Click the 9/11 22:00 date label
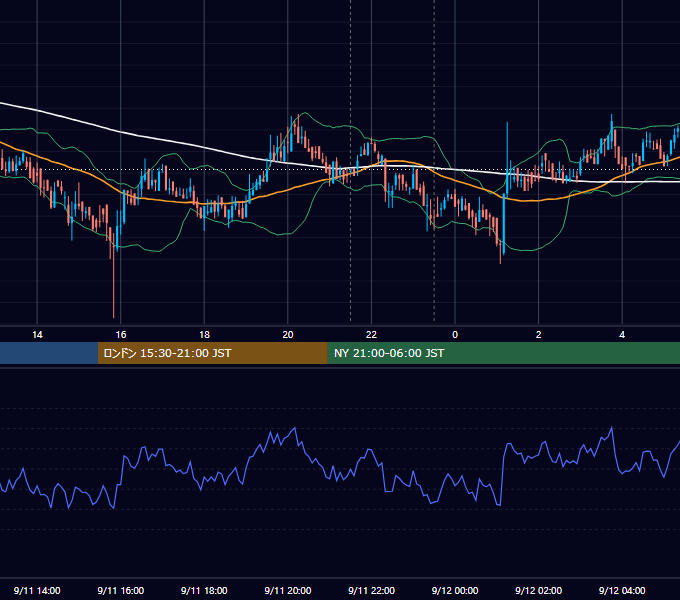The height and width of the screenshot is (600, 680). tap(371, 590)
